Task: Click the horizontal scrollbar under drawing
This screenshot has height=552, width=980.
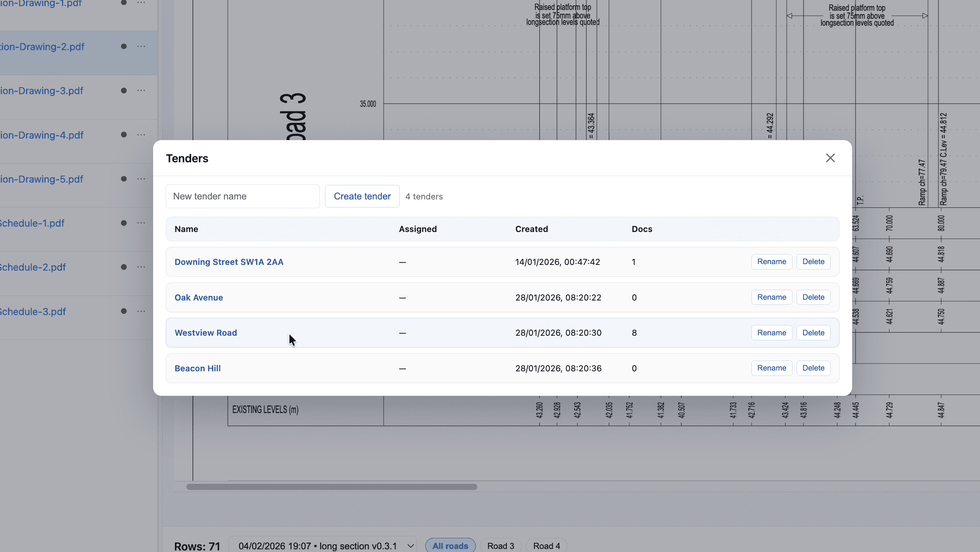Action: pos(332,487)
